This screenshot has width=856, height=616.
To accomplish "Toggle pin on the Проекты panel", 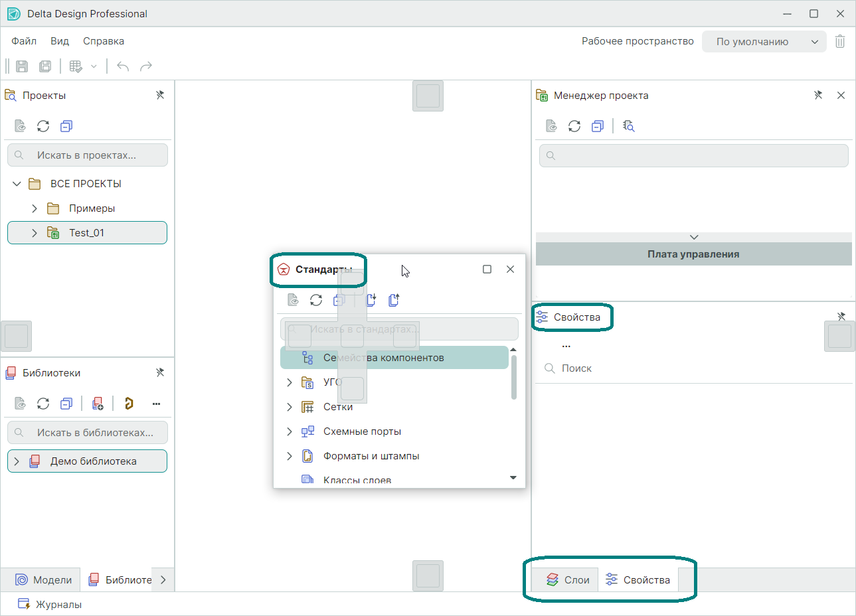I will pos(160,95).
